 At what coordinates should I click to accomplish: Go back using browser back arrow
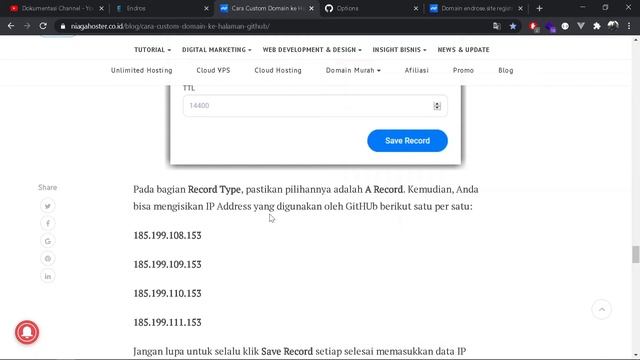coord(11,26)
